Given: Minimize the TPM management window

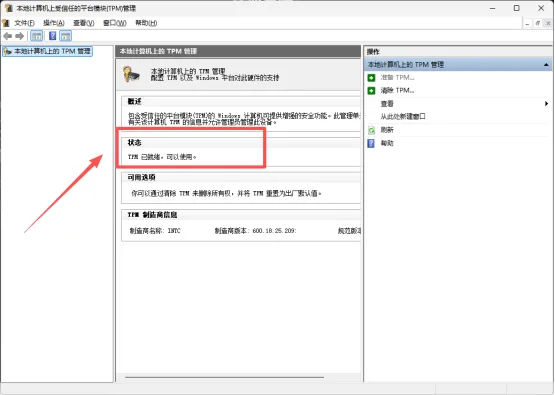Looking at the screenshot, I should click(x=492, y=8).
